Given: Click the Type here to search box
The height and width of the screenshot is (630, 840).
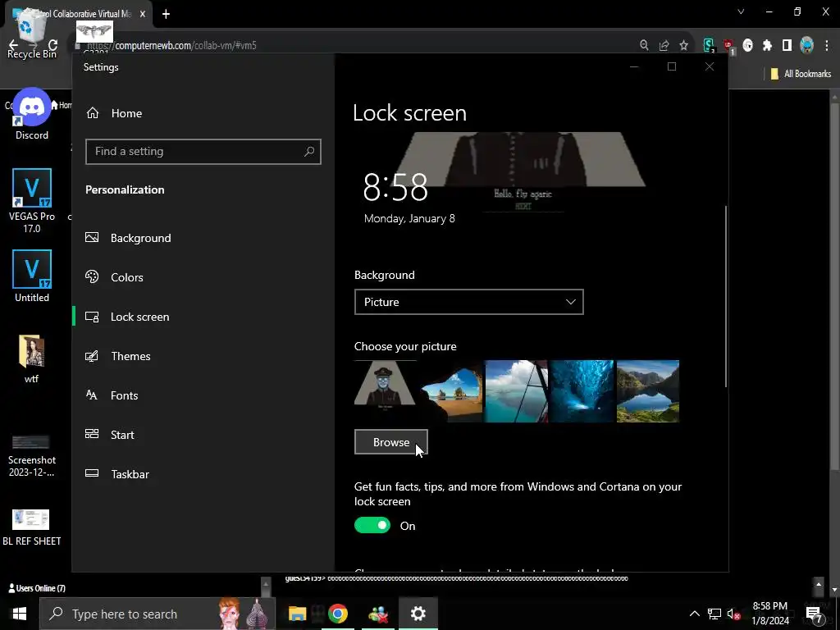Looking at the screenshot, I should coord(158,614).
